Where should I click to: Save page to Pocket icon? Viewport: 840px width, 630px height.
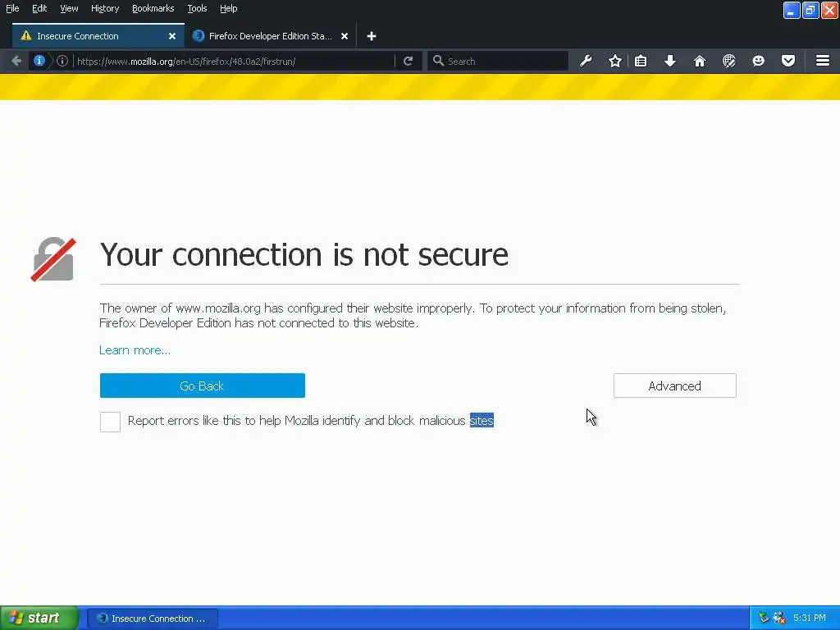pos(788,61)
